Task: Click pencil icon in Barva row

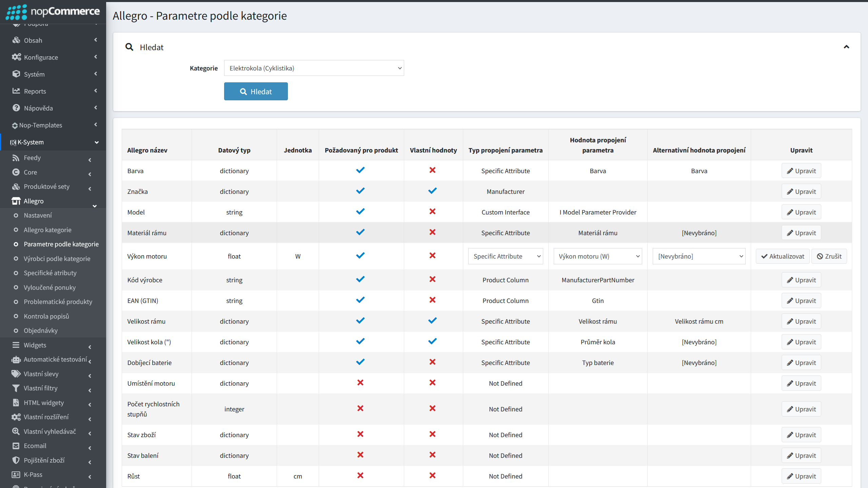Action: click(x=790, y=171)
